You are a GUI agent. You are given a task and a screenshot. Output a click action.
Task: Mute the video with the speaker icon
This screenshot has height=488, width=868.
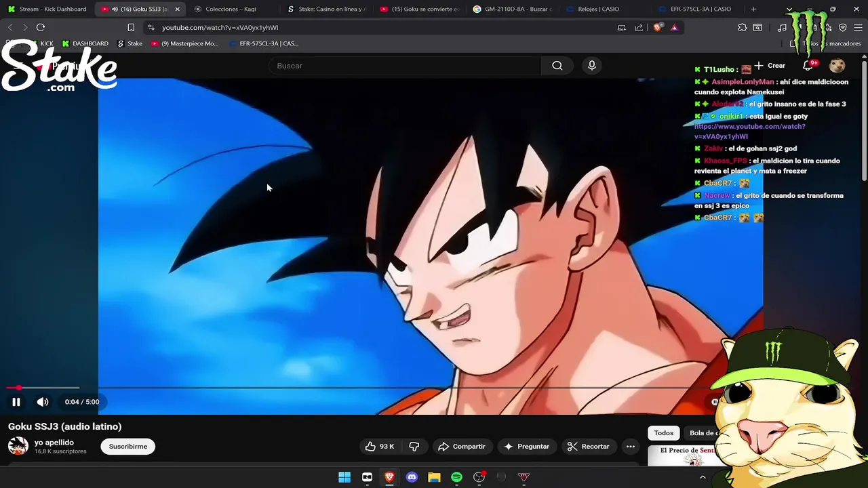pyautogui.click(x=43, y=402)
